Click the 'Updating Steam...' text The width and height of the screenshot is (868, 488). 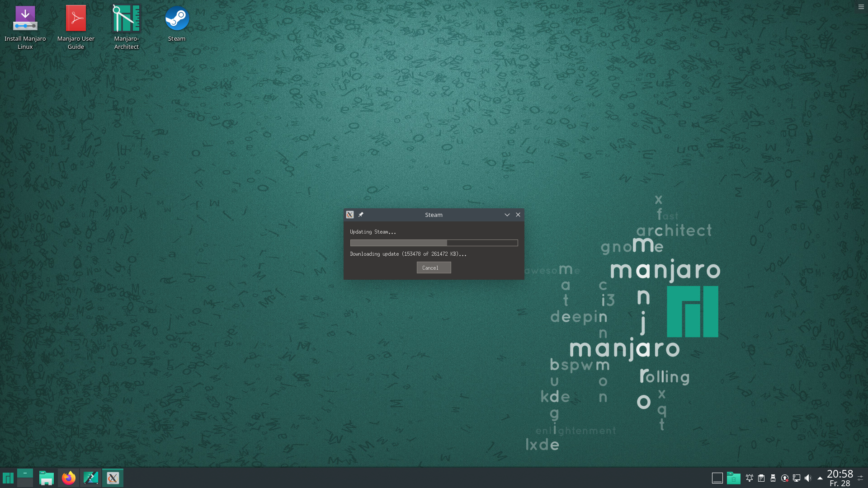(373, 232)
